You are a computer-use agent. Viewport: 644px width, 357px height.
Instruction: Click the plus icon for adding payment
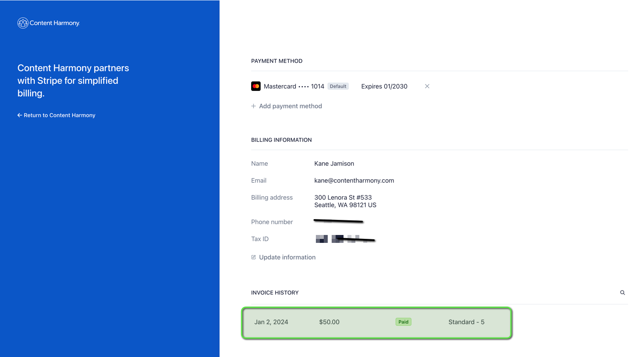tap(253, 106)
